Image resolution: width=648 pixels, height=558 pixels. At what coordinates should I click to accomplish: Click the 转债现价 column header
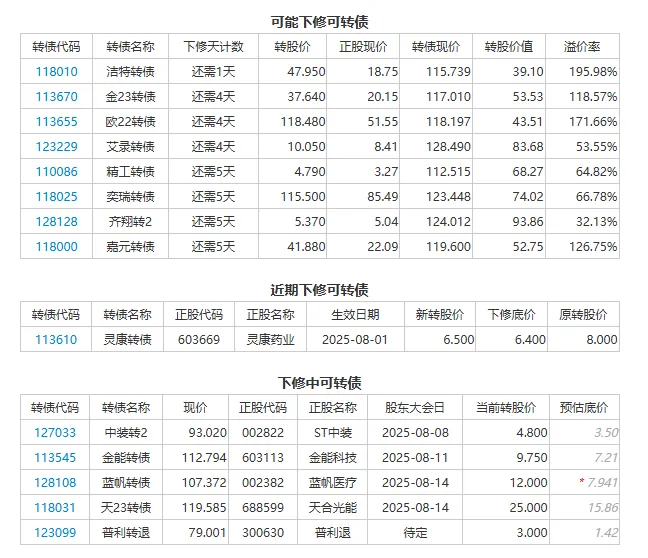(436, 46)
